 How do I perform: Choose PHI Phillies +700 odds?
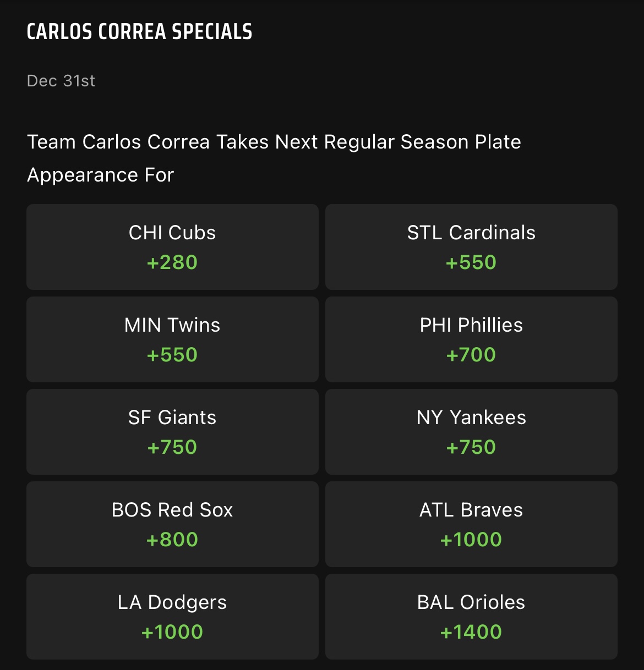click(x=471, y=339)
